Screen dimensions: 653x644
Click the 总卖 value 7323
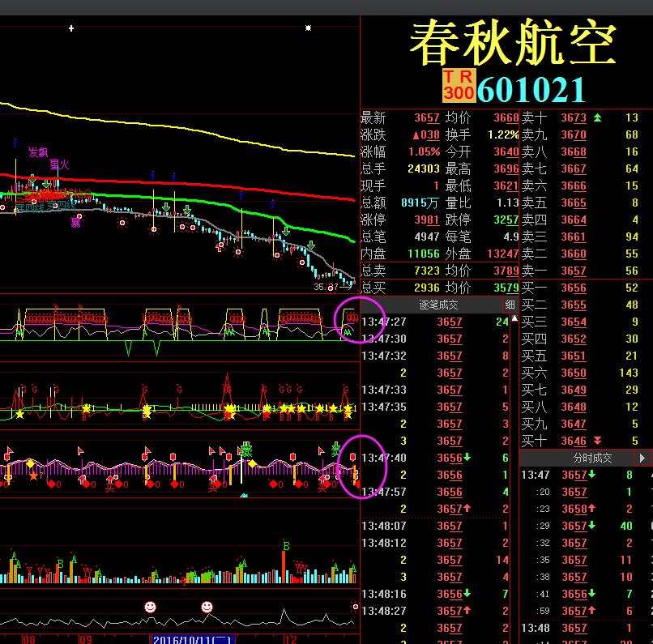click(427, 271)
